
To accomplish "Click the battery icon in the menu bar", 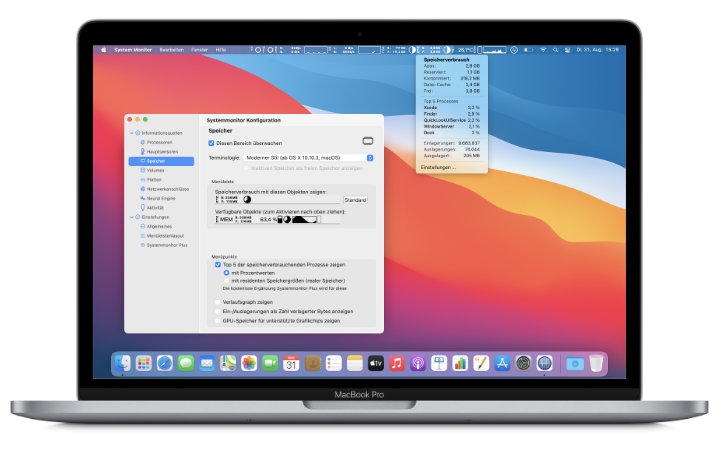I will (x=529, y=50).
